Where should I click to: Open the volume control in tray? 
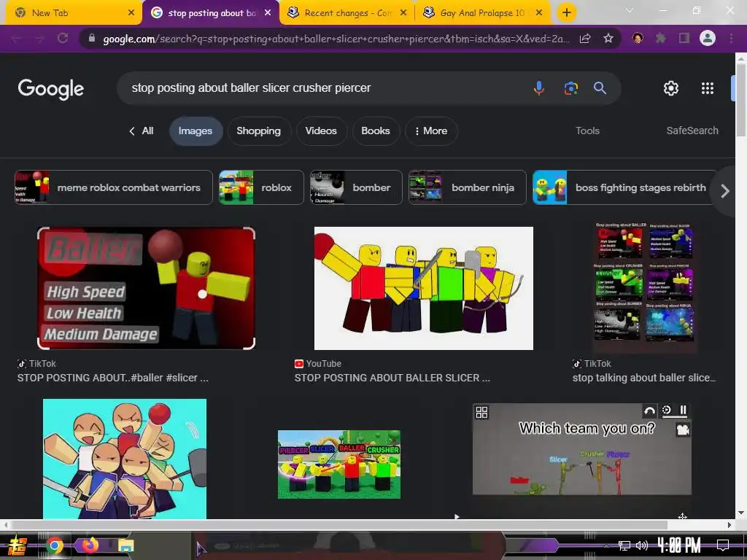pyautogui.click(x=642, y=545)
